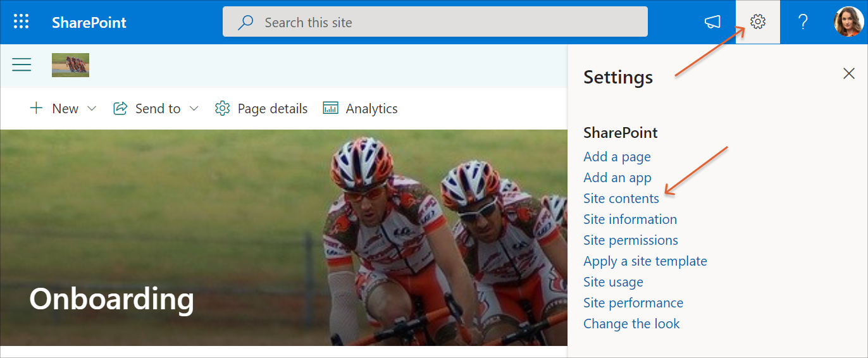Open Site permissions settings
Viewport: 868px width, 358px height.
coord(630,240)
